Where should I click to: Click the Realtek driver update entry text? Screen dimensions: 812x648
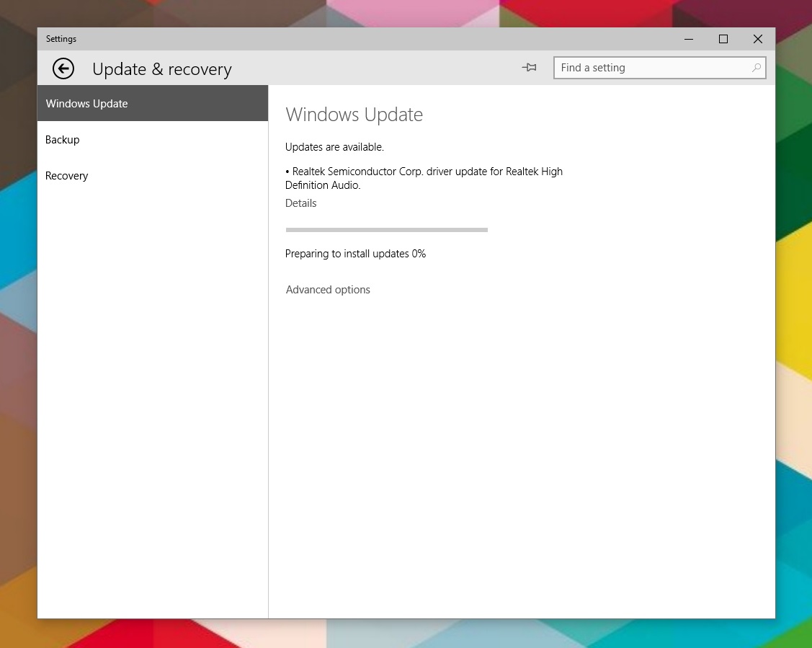[x=424, y=178]
